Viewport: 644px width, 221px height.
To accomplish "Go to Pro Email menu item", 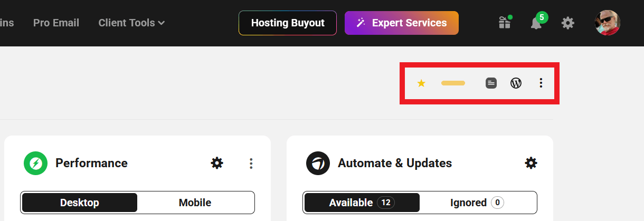I will coord(56,23).
